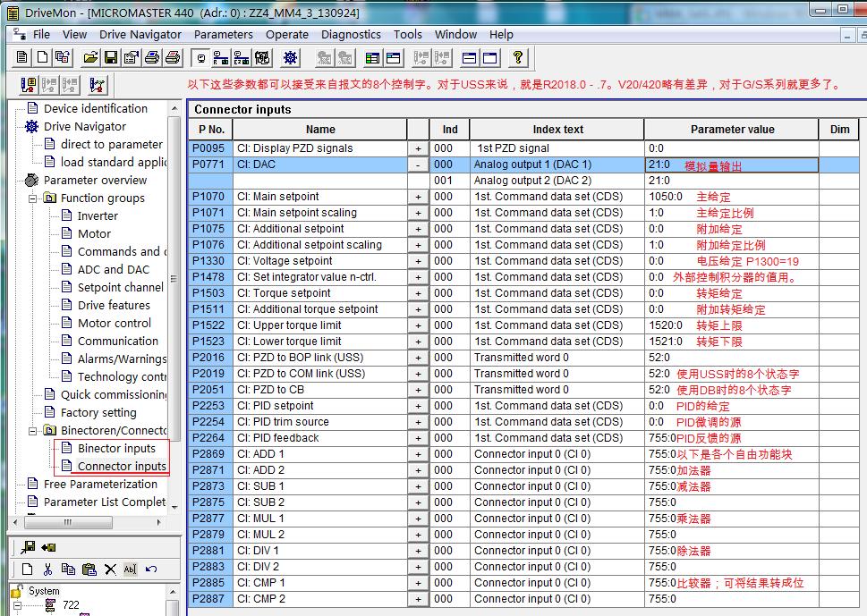
Task: Select Free Parameterization tree item
Action: pyautogui.click(x=100, y=484)
